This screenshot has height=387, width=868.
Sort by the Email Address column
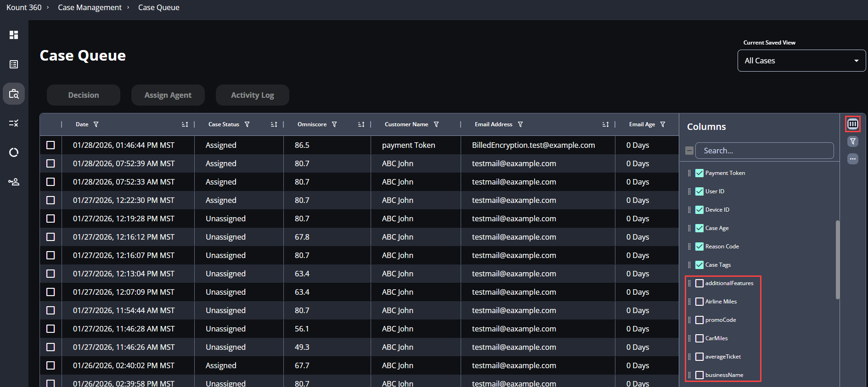pyautogui.click(x=605, y=124)
